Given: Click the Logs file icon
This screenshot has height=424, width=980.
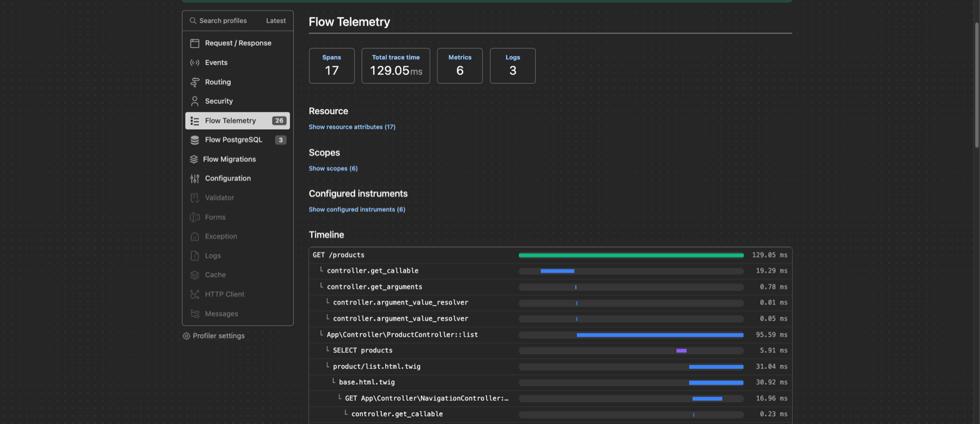Looking at the screenshot, I should 195,256.
